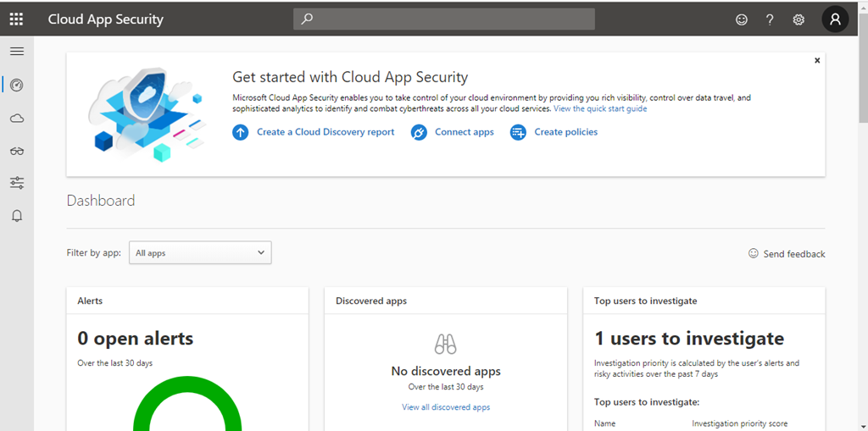Click the 'Connect apps' link

(x=464, y=132)
